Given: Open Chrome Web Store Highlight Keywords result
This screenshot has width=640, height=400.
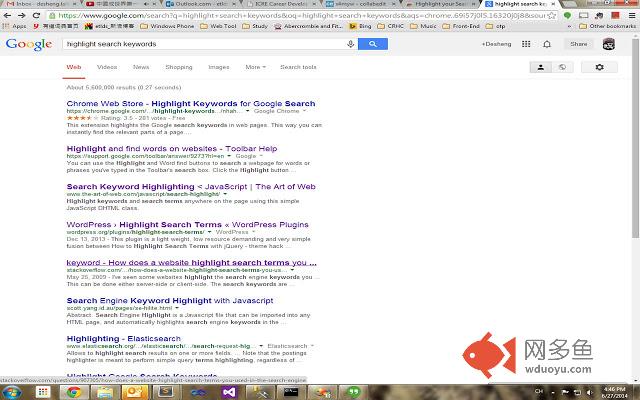Looking at the screenshot, I should (191, 104).
